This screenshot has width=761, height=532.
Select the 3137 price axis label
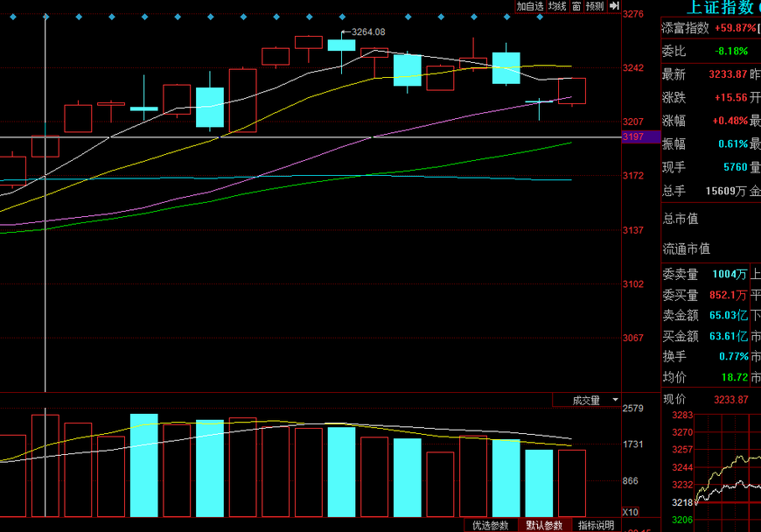point(633,230)
